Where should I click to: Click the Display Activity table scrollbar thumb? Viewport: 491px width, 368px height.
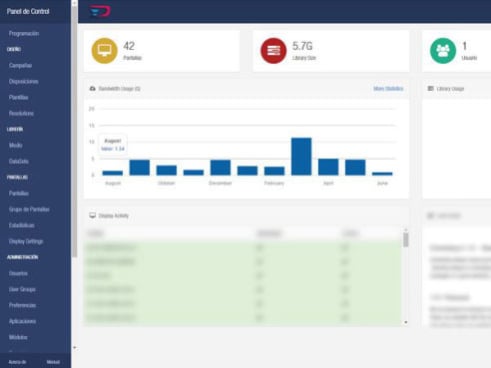click(x=406, y=240)
